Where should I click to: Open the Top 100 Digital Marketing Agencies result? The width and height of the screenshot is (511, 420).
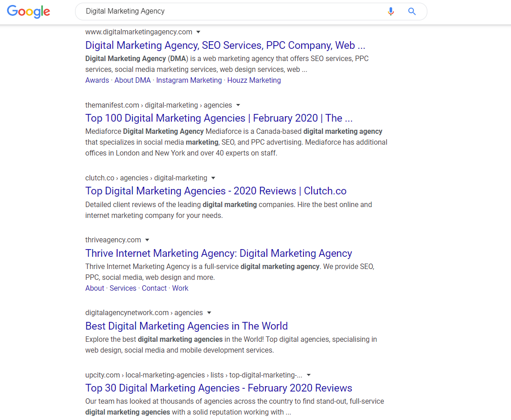pyautogui.click(x=219, y=118)
